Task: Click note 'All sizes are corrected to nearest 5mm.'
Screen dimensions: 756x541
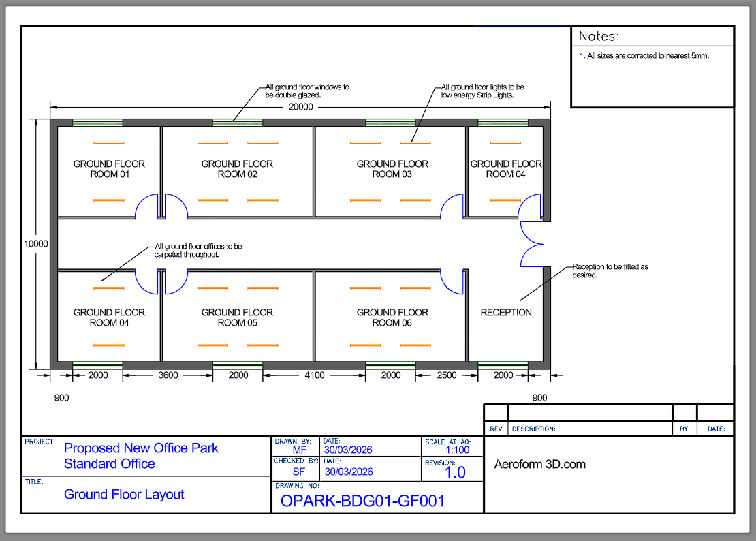Action: pos(648,55)
